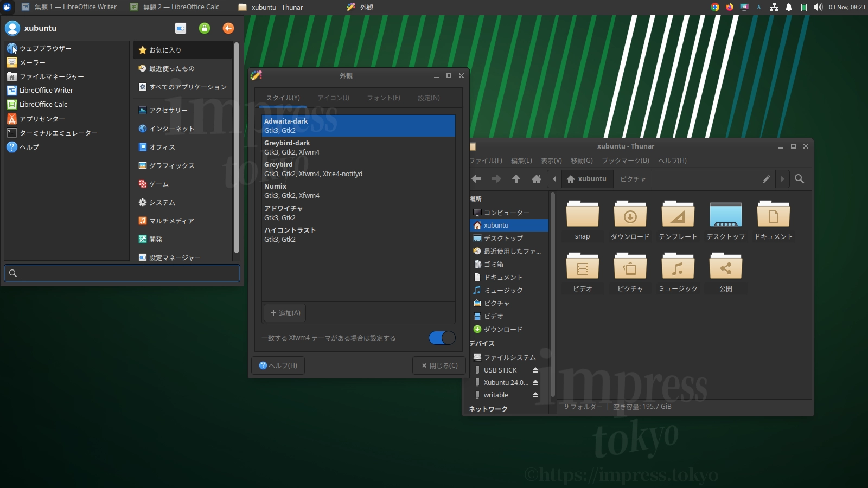Select the ハイコントラスト theme

[x=358, y=235]
